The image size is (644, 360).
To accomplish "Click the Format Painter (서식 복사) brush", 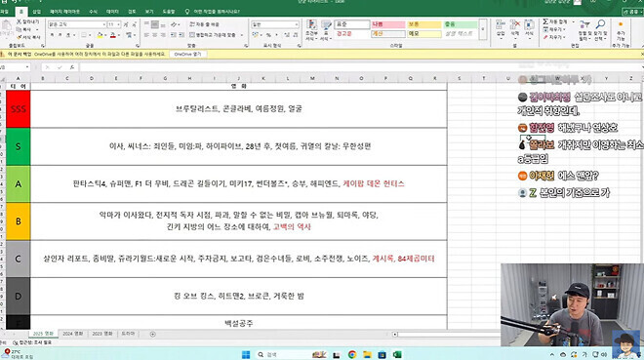I will pos(20,37).
